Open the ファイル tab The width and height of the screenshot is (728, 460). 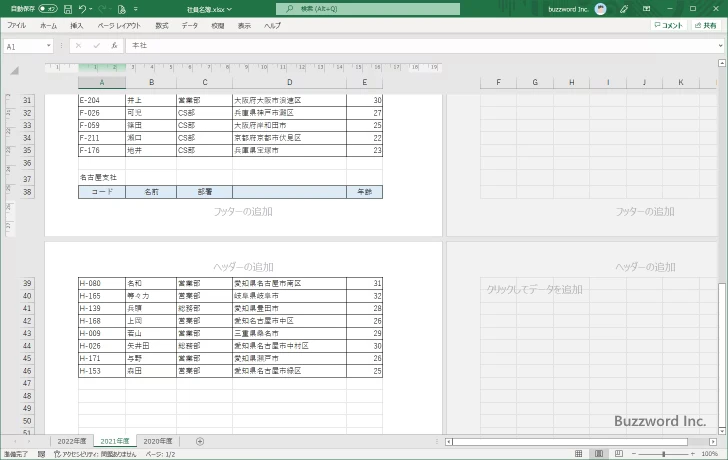pos(17,26)
